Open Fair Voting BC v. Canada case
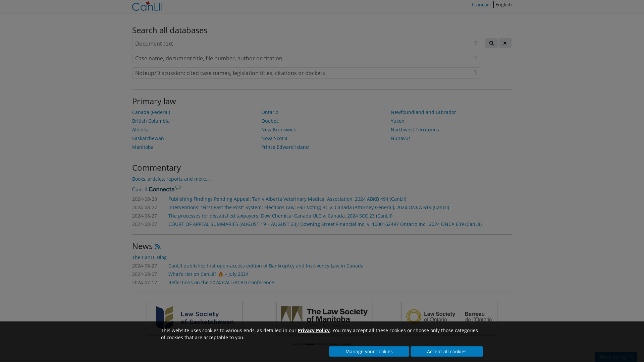The height and width of the screenshot is (362, 644). (373, 207)
